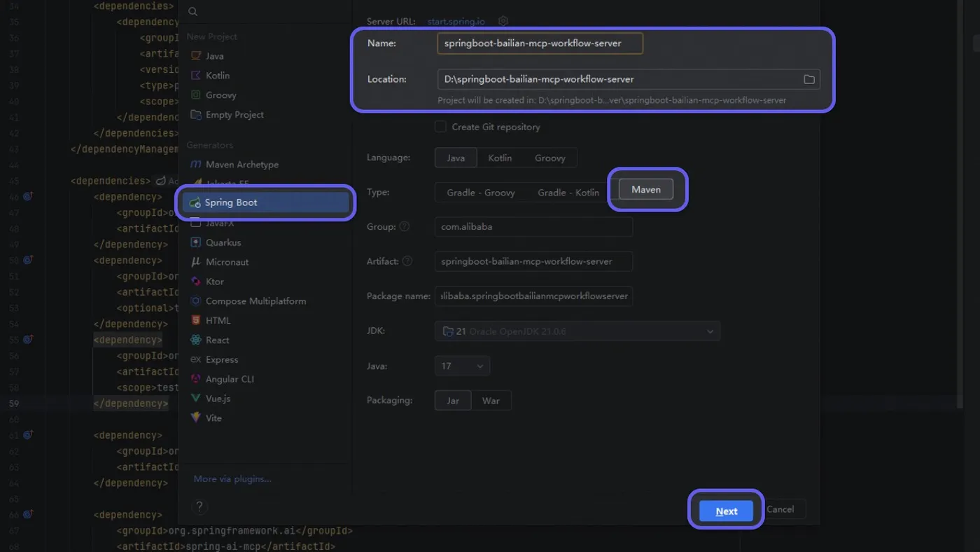Pick the Angular CLI icon
Image resolution: width=980 pixels, height=552 pixels.
196,379
